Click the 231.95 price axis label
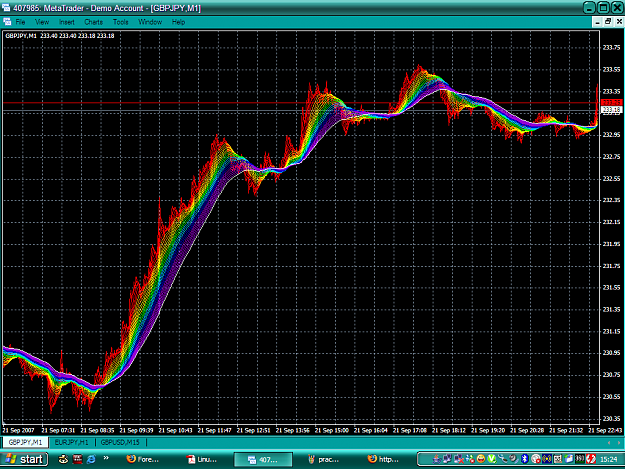The height and width of the screenshot is (469, 625). 611,244
